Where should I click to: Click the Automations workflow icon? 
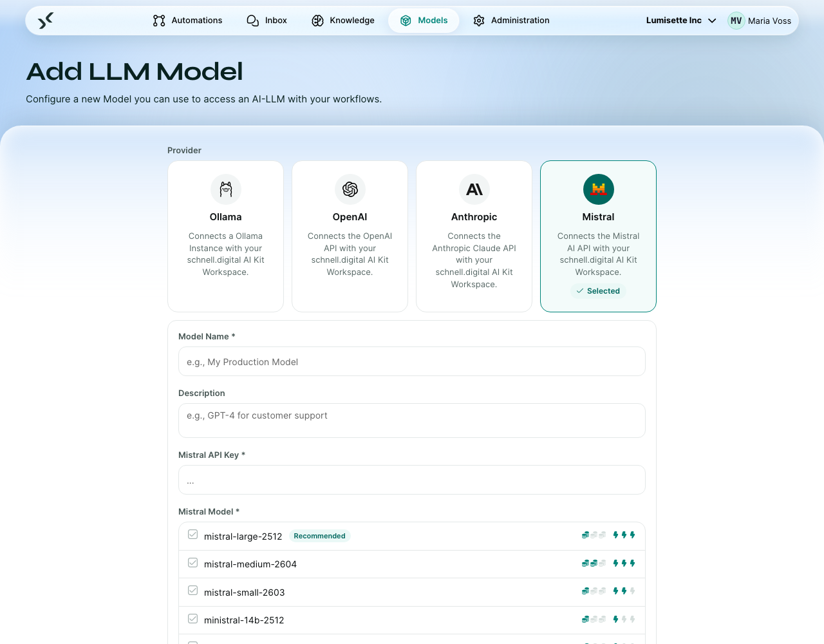[x=159, y=21]
